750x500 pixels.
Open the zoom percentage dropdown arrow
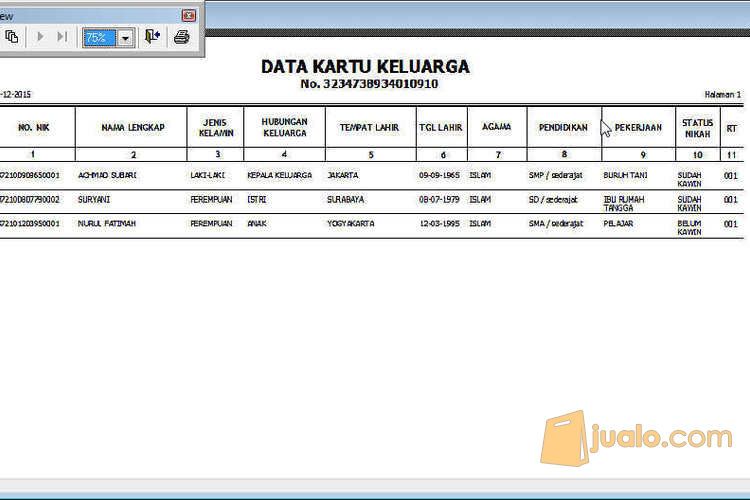(126, 38)
